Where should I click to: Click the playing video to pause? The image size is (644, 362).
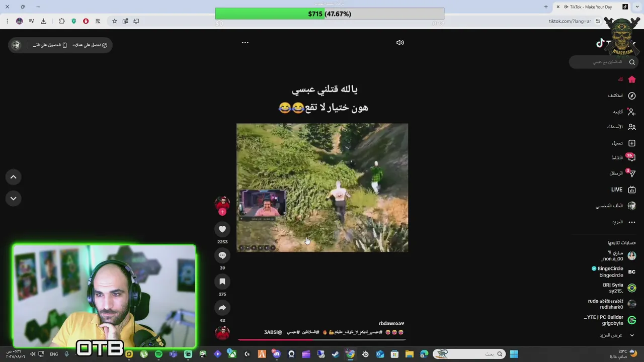point(322,188)
